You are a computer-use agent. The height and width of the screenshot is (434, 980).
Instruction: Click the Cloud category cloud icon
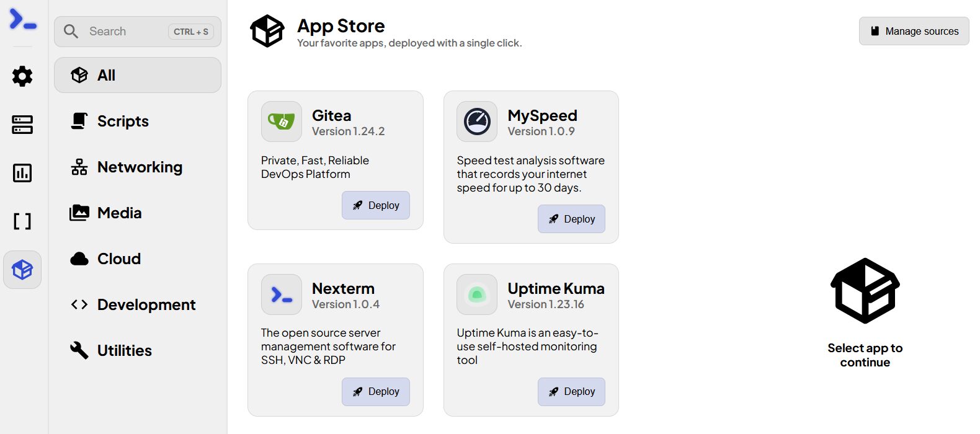tap(79, 259)
